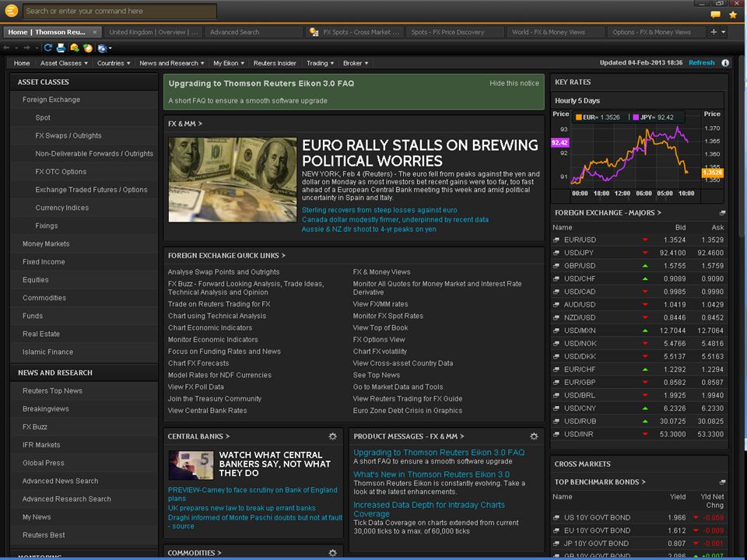
Task: Open 'Aussie & NZ dlr shoot to 4-yr peaks' link
Action: tap(369, 229)
